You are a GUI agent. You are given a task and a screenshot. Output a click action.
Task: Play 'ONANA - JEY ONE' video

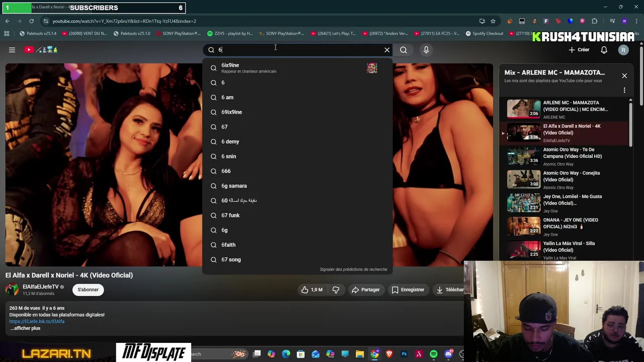point(563,226)
